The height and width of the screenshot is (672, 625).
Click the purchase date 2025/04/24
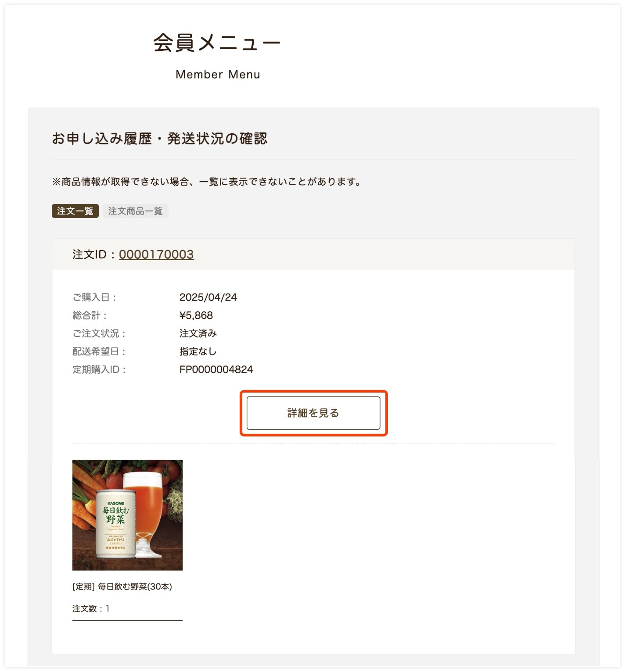(208, 297)
